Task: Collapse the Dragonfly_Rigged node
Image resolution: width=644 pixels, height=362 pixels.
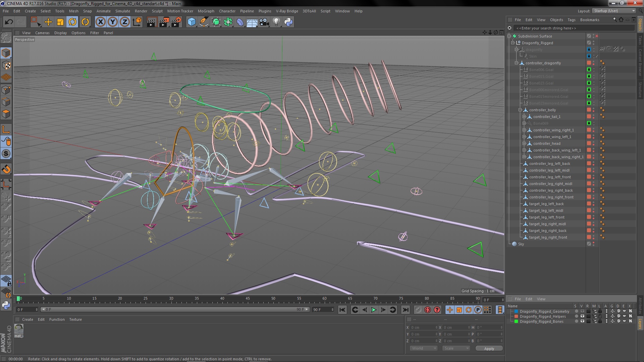Action: 513,43
